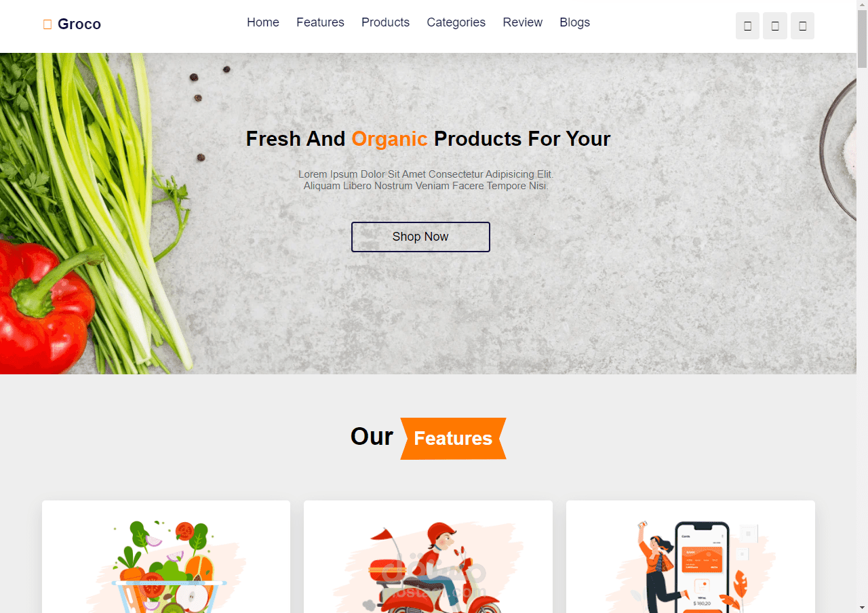Click the Groco brand name link
The height and width of the screenshot is (613, 868).
point(79,24)
